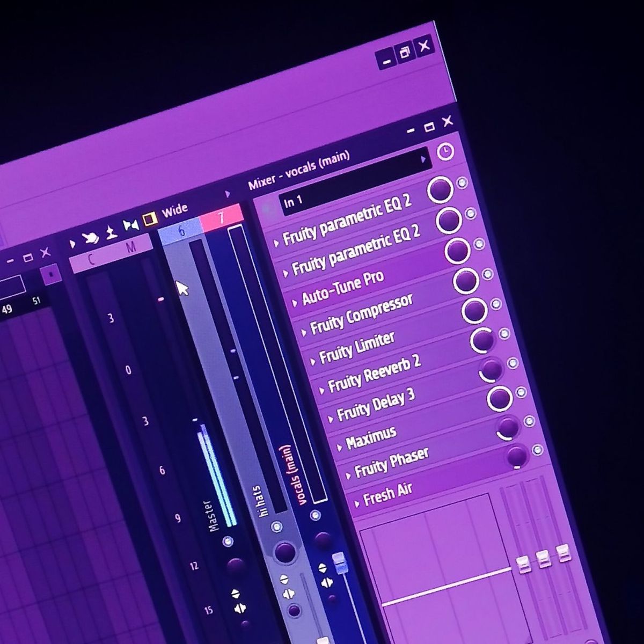The width and height of the screenshot is (644, 644).
Task: Open the Fruity Delay 3 plugin
Action: (376, 405)
